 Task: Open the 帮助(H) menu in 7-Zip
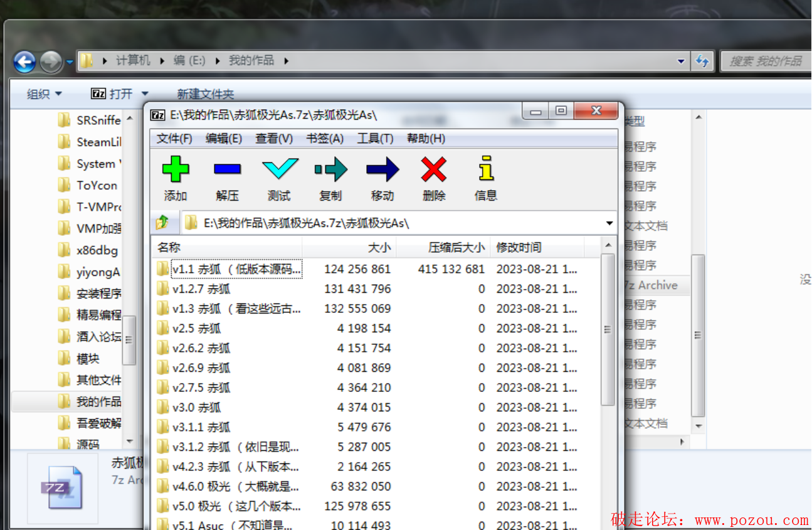point(426,139)
